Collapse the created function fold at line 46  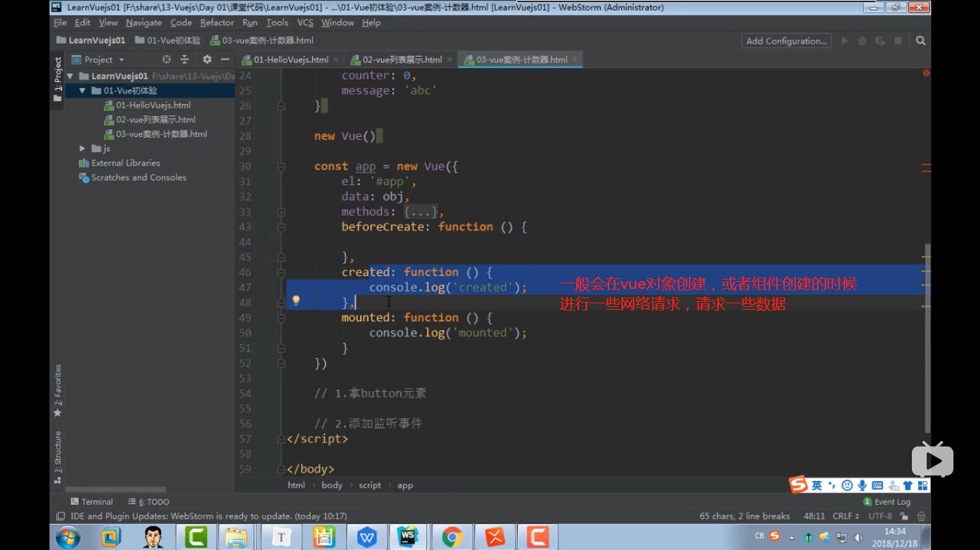(281, 272)
